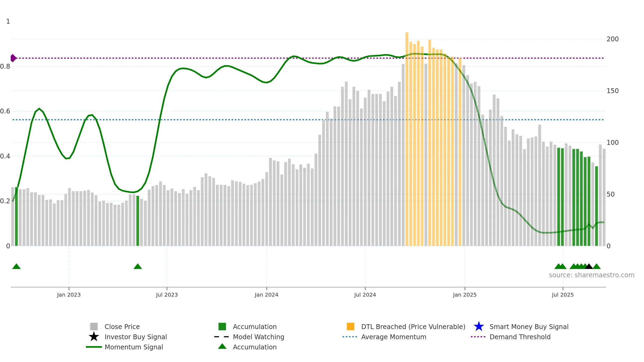Click the black triangle marker near Jul 2025
This screenshot has width=644, height=362.
point(589,266)
